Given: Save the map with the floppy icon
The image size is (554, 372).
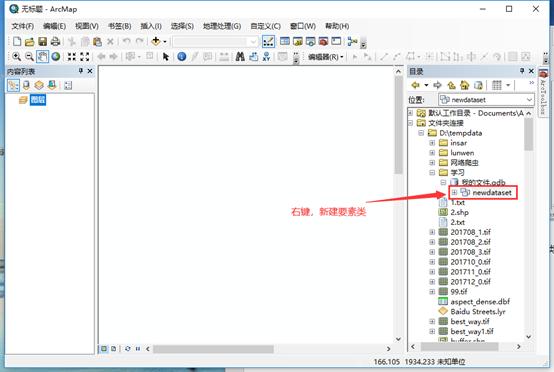Looking at the screenshot, I should tap(43, 42).
